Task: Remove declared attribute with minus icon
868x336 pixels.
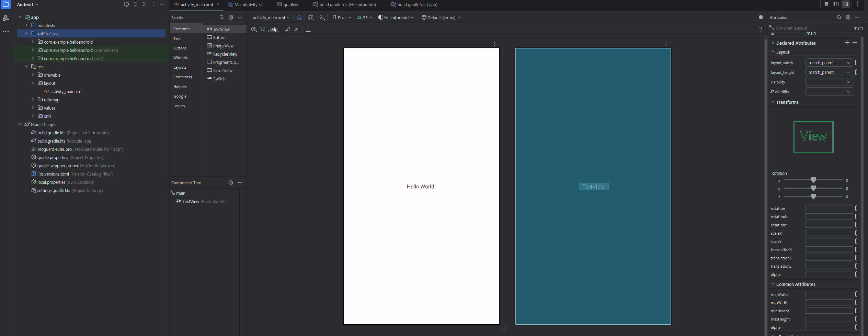Action: [x=855, y=43]
